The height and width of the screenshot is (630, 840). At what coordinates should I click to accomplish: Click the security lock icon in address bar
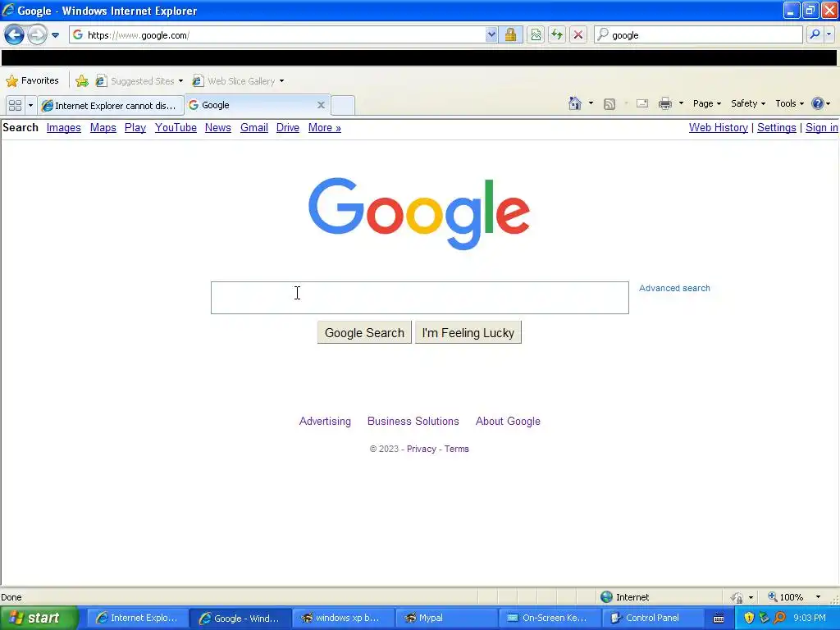pyautogui.click(x=510, y=35)
